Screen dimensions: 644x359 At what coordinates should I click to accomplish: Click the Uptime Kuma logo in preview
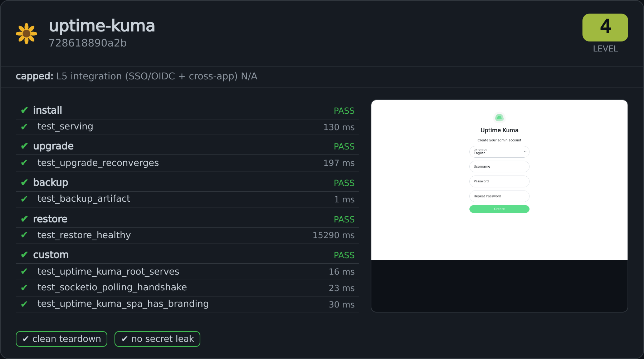(x=499, y=117)
